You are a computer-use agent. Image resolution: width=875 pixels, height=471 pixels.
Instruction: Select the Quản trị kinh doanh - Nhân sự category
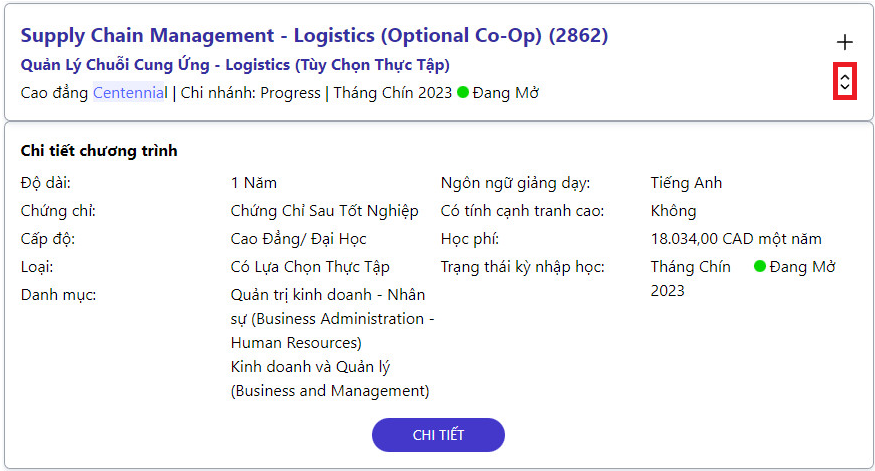(x=332, y=318)
